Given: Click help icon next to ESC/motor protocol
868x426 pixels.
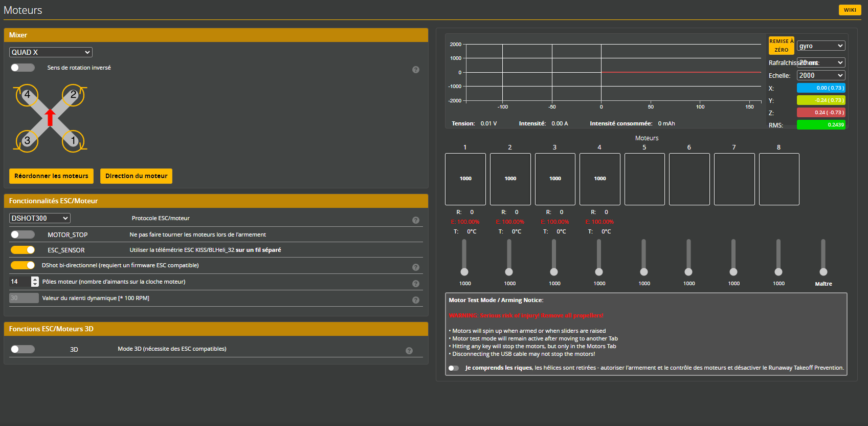Looking at the screenshot, I should coord(415,220).
